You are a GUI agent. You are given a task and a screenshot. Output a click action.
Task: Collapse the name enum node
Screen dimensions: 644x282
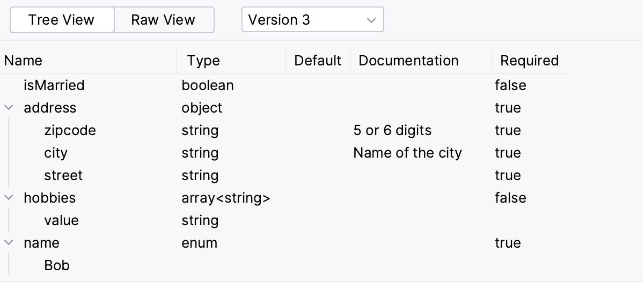click(x=9, y=243)
